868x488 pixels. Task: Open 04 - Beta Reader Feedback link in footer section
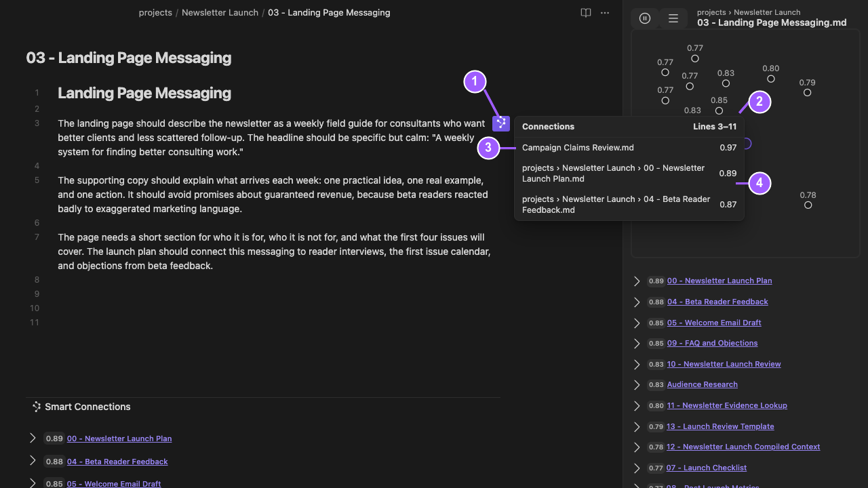pyautogui.click(x=117, y=462)
